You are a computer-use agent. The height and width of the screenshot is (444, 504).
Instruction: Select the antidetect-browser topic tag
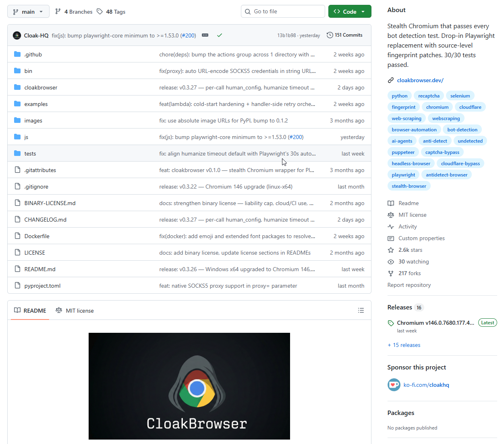pos(447,175)
